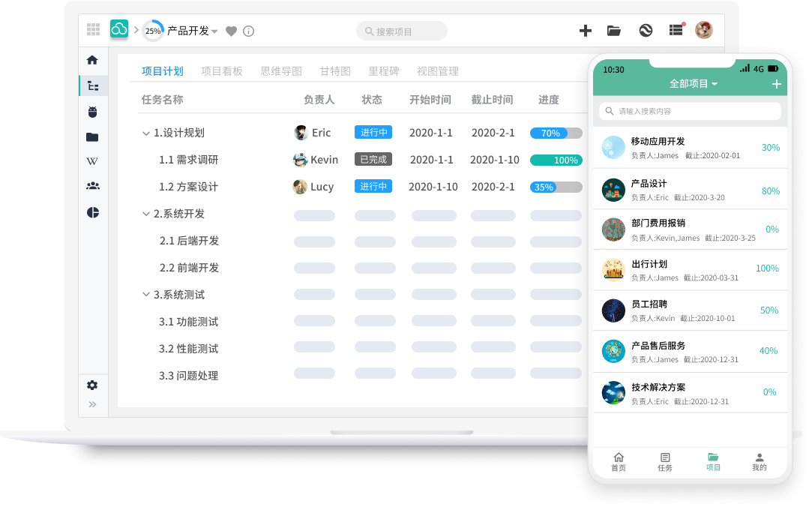Open the folder icon in top toolbar
812x510 pixels.
[x=614, y=31]
